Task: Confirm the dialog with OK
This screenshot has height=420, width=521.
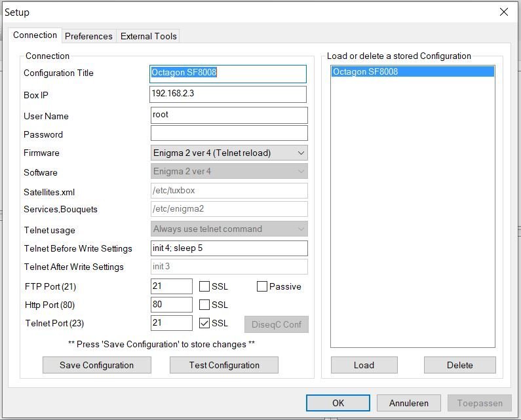Action: (338, 403)
